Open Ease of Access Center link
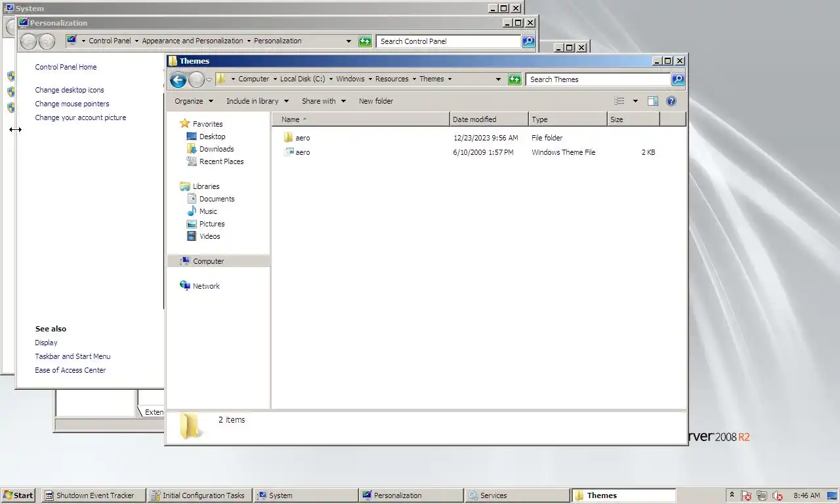This screenshot has width=840, height=504. [x=70, y=370]
